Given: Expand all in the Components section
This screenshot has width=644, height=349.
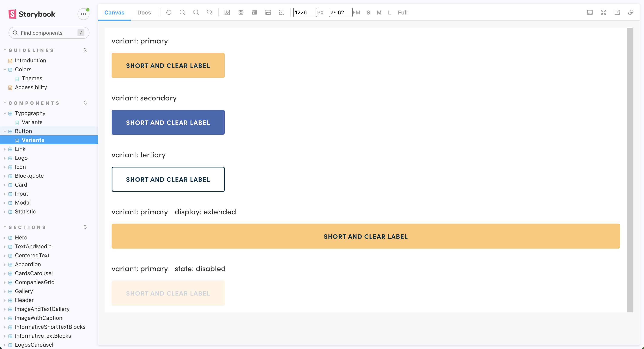Looking at the screenshot, I should pyautogui.click(x=85, y=103).
